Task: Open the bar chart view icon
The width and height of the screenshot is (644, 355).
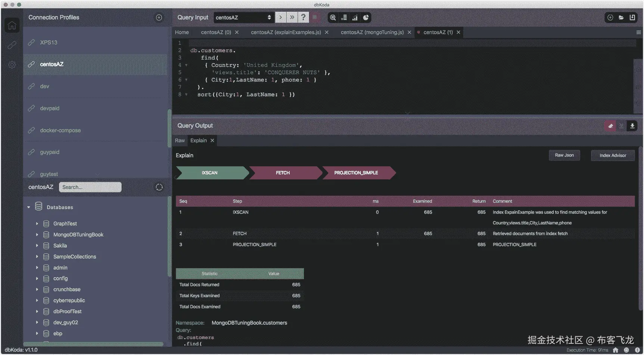Action: (355, 18)
